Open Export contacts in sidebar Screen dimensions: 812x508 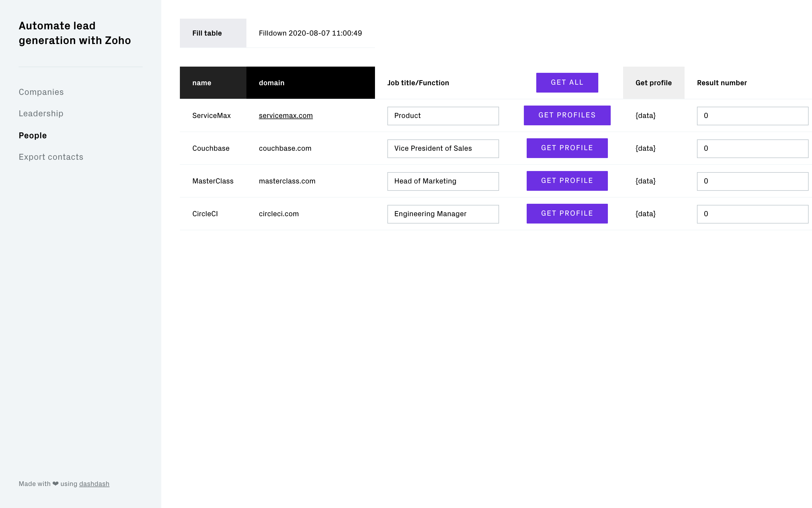[51, 157]
